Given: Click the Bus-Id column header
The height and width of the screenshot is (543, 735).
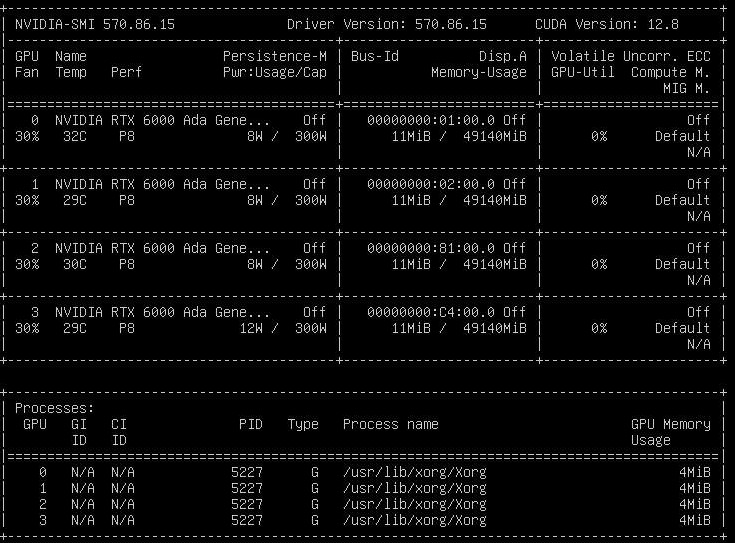Looking at the screenshot, I should click(x=374, y=56).
